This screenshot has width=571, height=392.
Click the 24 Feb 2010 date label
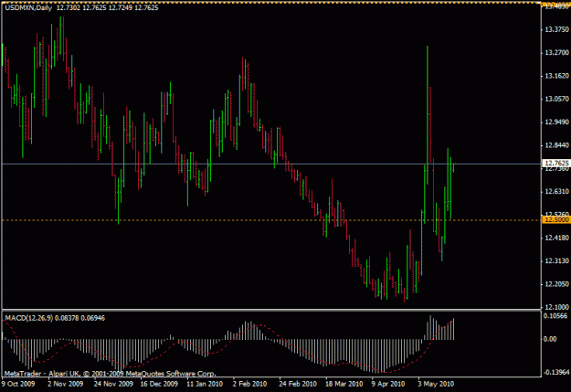coord(298,384)
